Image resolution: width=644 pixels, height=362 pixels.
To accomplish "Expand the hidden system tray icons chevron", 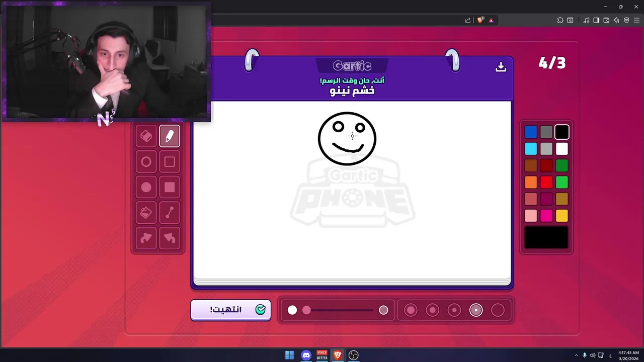I will [x=577, y=355].
